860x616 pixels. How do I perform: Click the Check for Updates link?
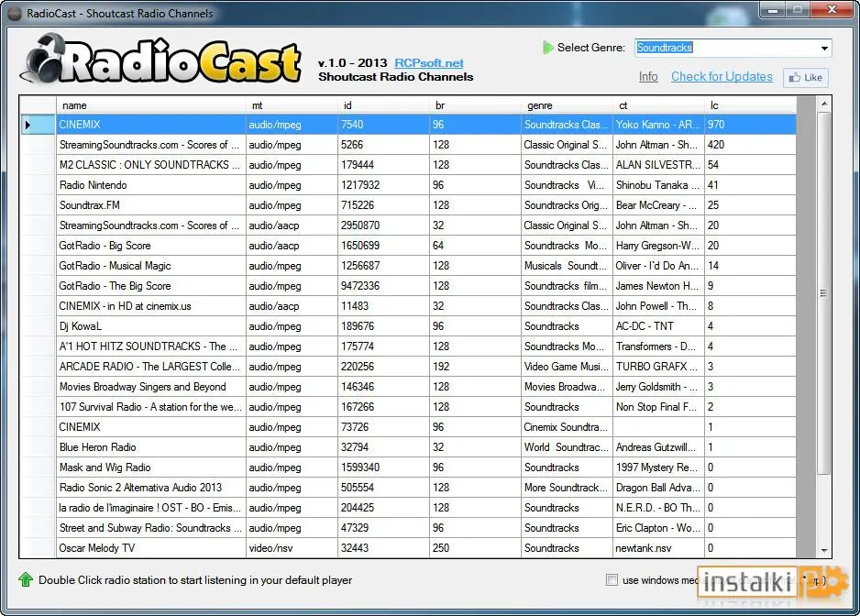pos(722,76)
